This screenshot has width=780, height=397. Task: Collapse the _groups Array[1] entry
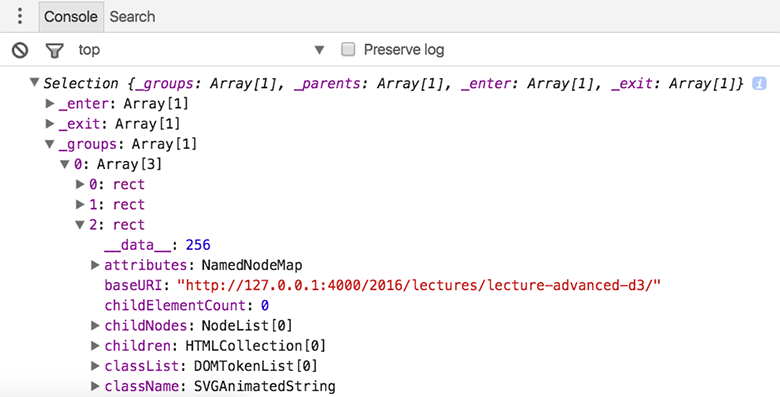(x=49, y=144)
